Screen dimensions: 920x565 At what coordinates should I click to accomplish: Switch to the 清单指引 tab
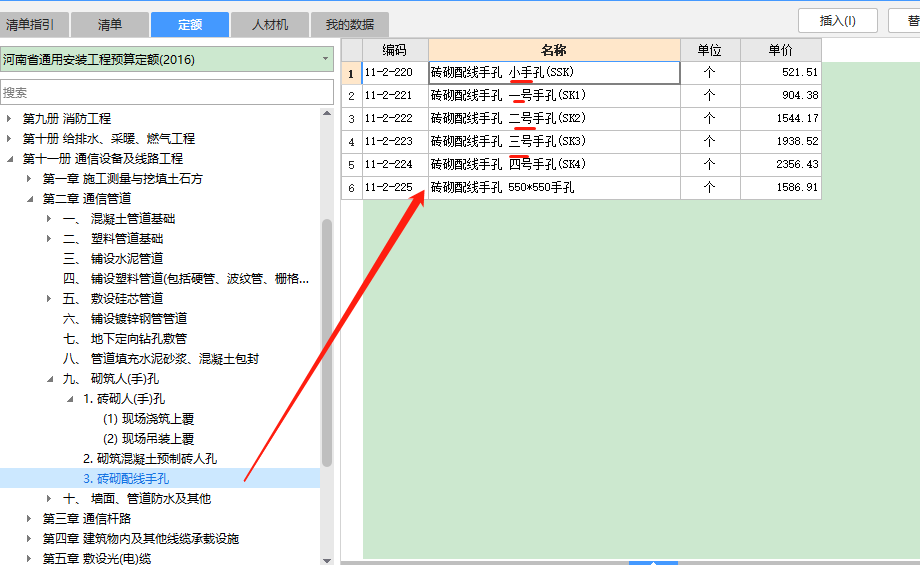pyautogui.click(x=34, y=25)
